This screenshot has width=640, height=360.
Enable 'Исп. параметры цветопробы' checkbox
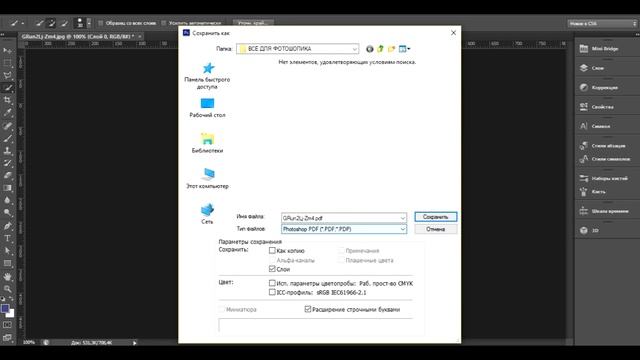tap(272, 283)
